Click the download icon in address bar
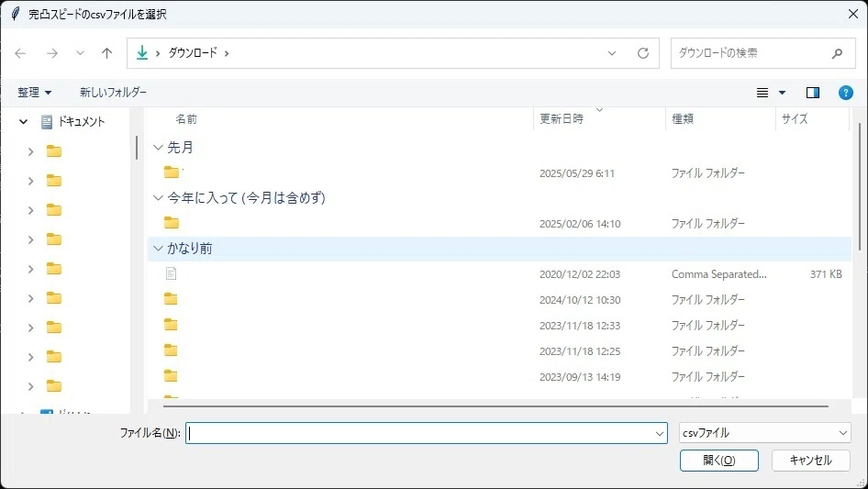Image resolution: width=868 pixels, height=489 pixels. [142, 52]
